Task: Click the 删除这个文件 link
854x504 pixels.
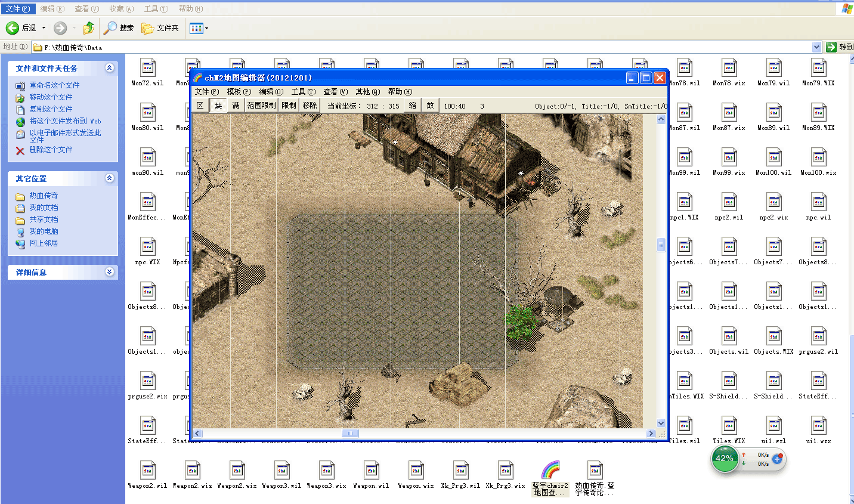Action: 51,150
